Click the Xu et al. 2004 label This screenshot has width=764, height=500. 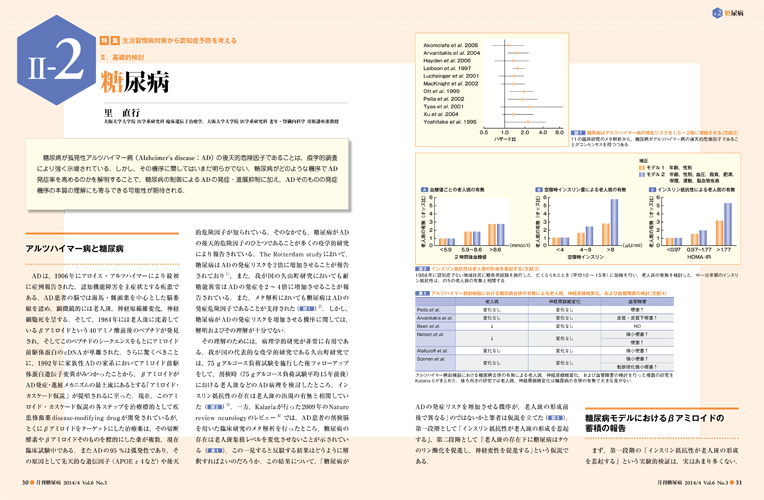(x=440, y=114)
